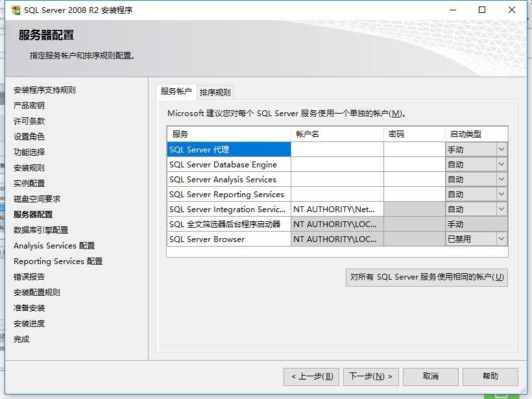Select the SQL Server 代理 service row

(x=229, y=149)
